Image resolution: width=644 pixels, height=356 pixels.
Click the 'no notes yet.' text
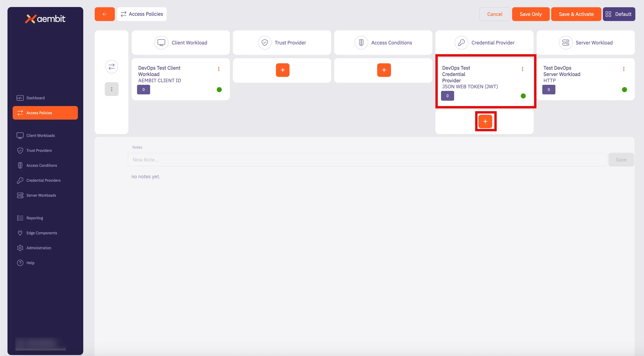146,177
